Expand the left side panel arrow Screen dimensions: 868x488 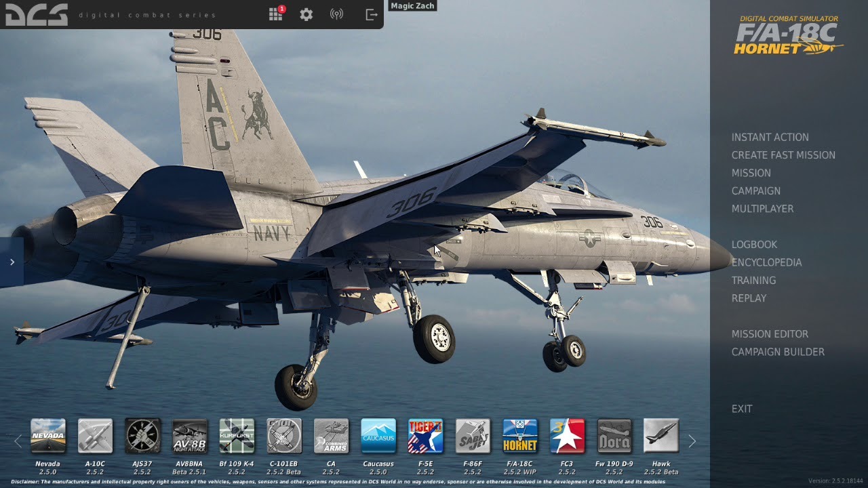(x=12, y=262)
